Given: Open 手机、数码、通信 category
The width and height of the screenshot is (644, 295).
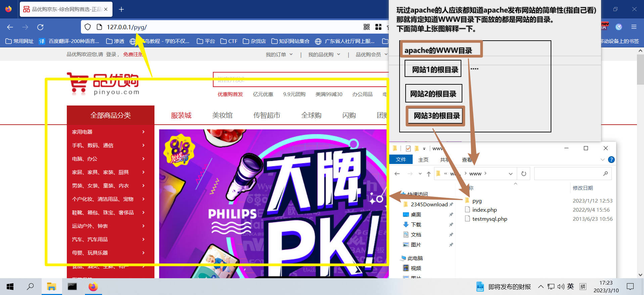Looking at the screenshot, I should click(x=110, y=145).
